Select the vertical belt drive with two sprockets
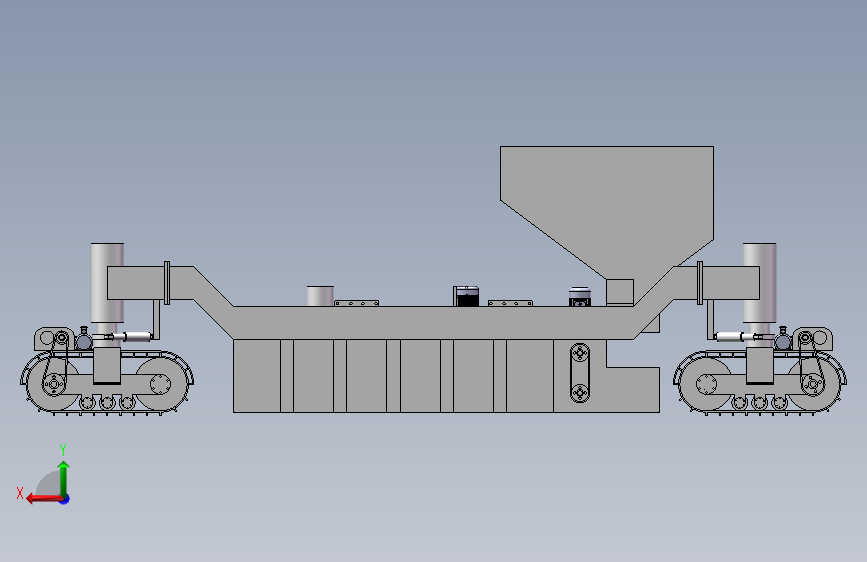The image size is (867, 562). click(579, 373)
